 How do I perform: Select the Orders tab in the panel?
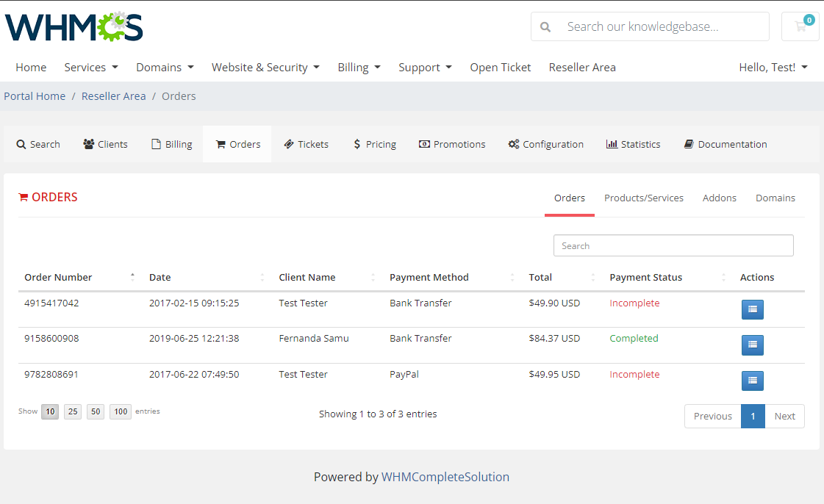tap(570, 198)
